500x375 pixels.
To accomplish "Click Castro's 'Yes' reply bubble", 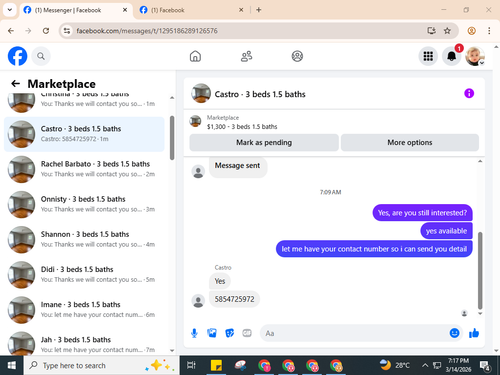I will [x=220, y=281].
